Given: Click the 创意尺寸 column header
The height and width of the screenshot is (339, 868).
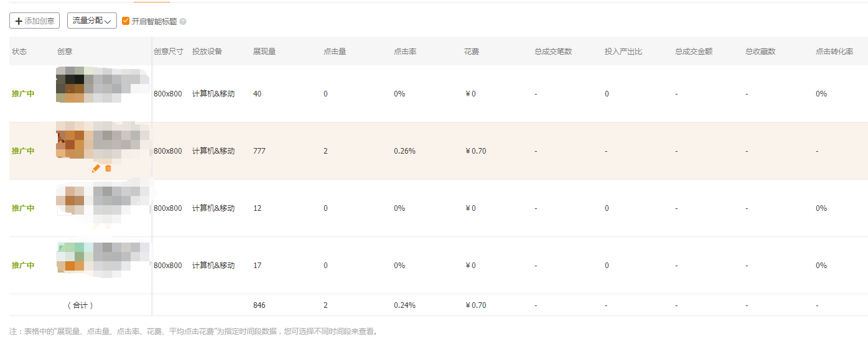Looking at the screenshot, I should click(x=168, y=51).
